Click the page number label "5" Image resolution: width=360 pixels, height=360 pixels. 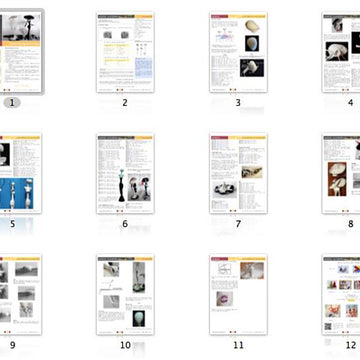click(12, 224)
